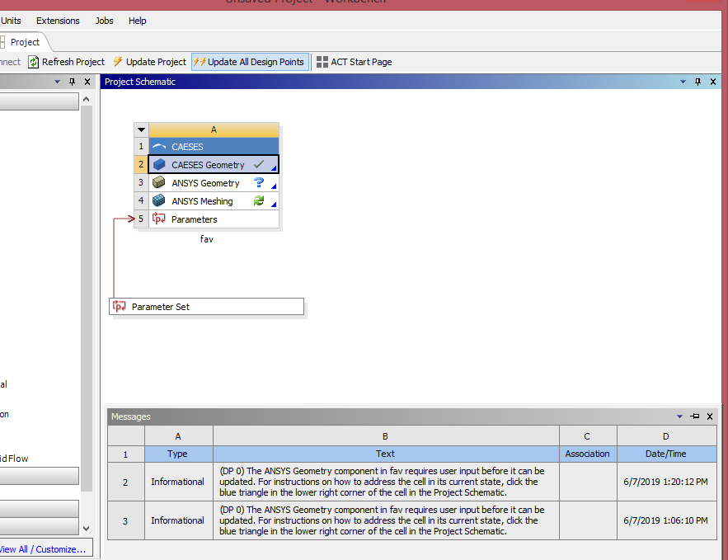Select the ANSYS Meshing cell
This screenshot has height=560, width=728.
(214, 201)
